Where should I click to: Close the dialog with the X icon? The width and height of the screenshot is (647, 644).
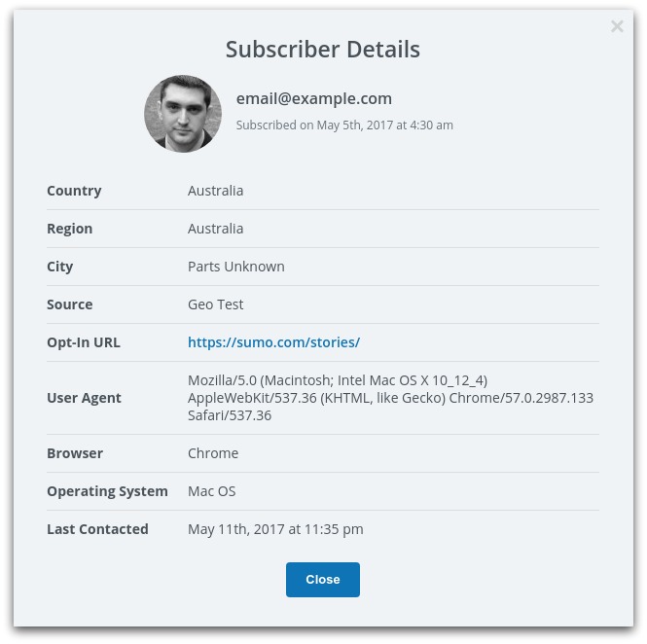pyautogui.click(x=617, y=26)
